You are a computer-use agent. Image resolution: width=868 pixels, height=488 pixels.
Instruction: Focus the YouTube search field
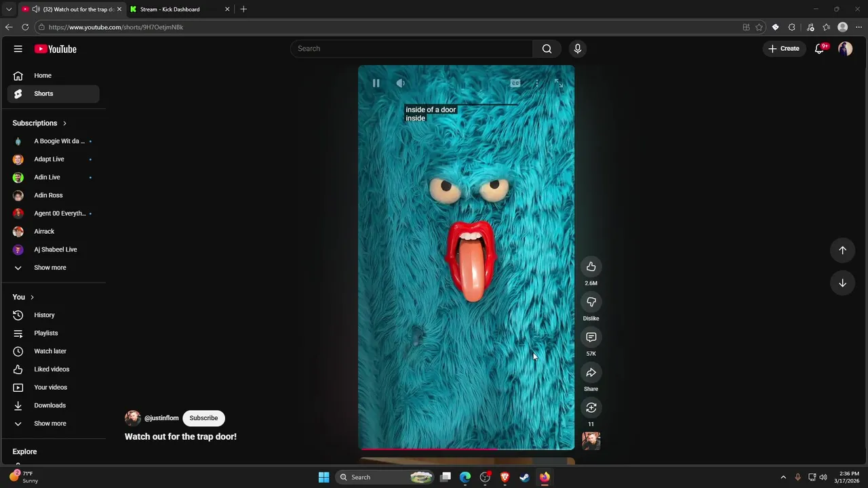click(412, 49)
